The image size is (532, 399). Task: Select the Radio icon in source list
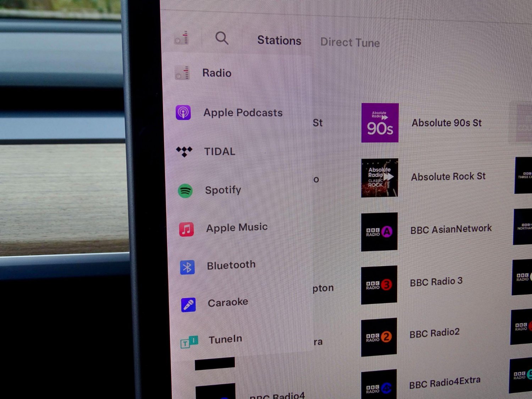click(x=182, y=73)
